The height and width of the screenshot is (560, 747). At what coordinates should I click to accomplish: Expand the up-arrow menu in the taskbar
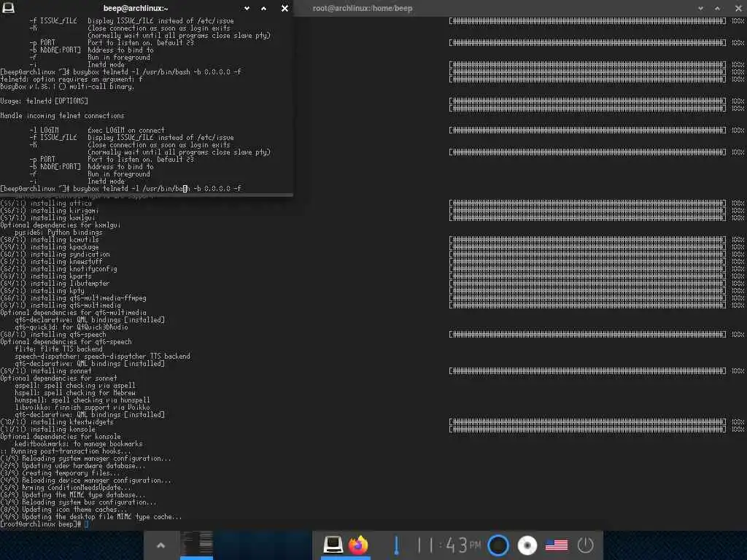click(161, 545)
